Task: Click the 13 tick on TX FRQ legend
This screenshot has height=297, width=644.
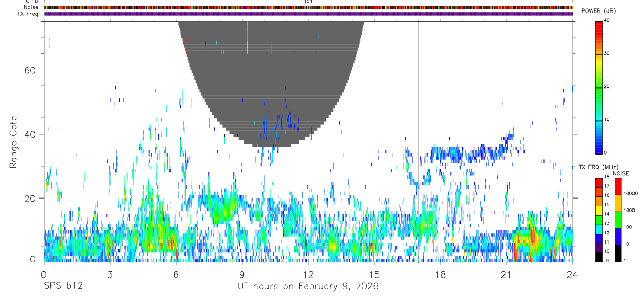Action: 607,223
